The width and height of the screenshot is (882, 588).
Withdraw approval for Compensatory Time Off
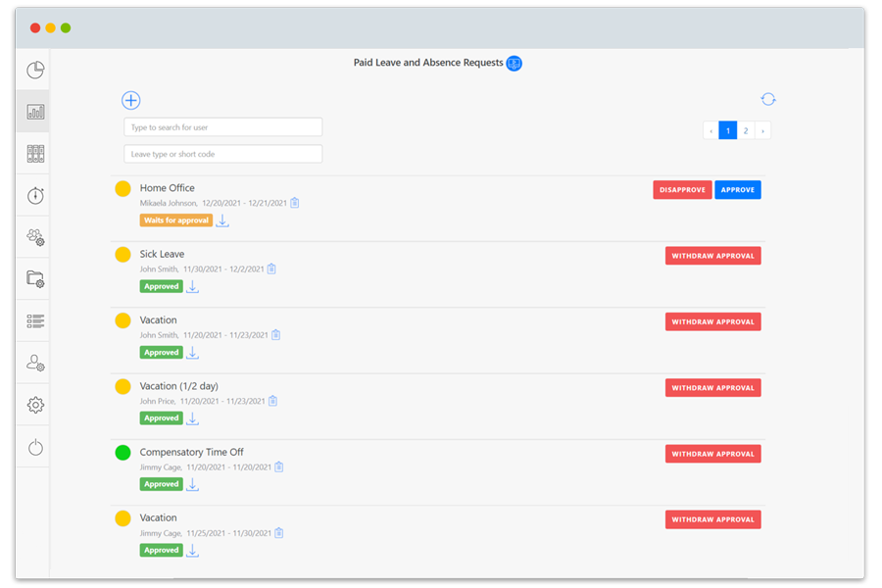pyautogui.click(x=712, y=454)
